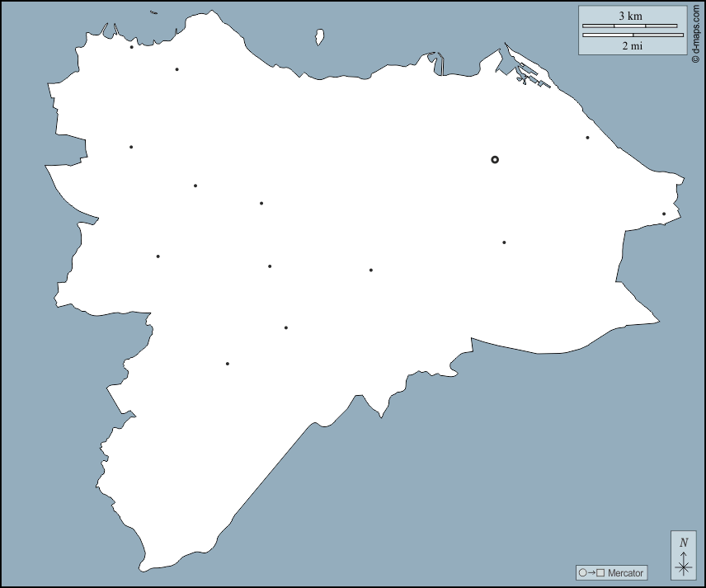Click the 2 mi scale bar
706x588 pixels.
633,35
